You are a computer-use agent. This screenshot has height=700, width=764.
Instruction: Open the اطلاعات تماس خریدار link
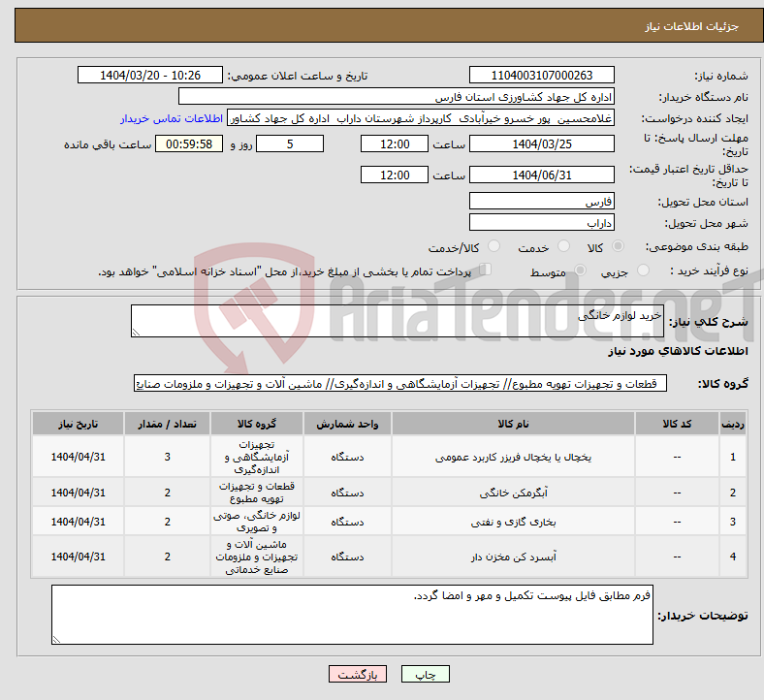172,118
